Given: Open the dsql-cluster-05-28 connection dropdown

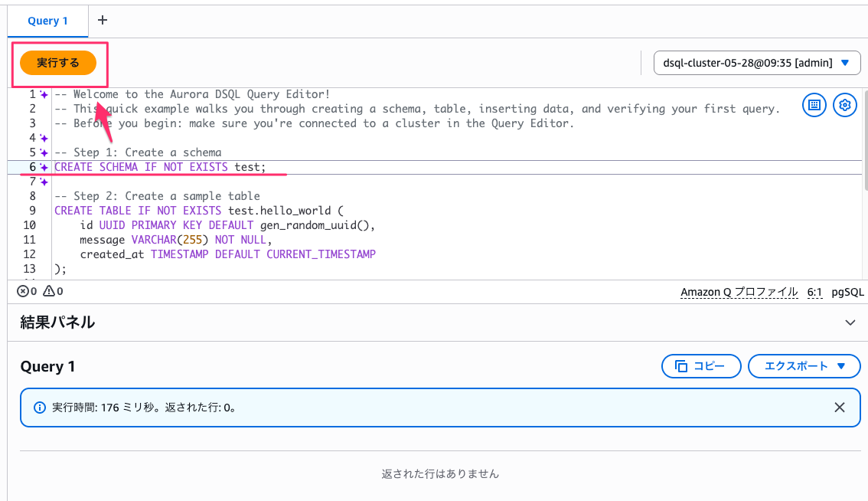Looking at the screenshot, I should [x=756, y=62].
